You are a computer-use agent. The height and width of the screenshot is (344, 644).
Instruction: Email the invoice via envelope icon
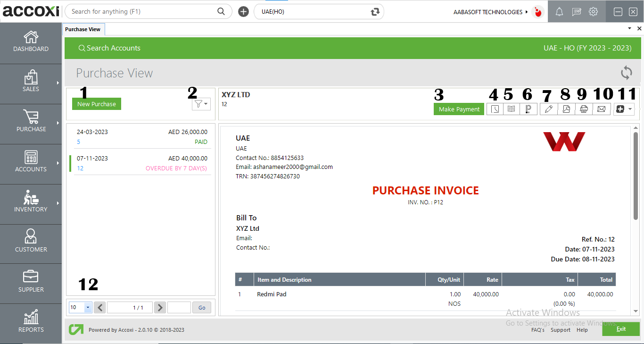(x=602, y=109)
